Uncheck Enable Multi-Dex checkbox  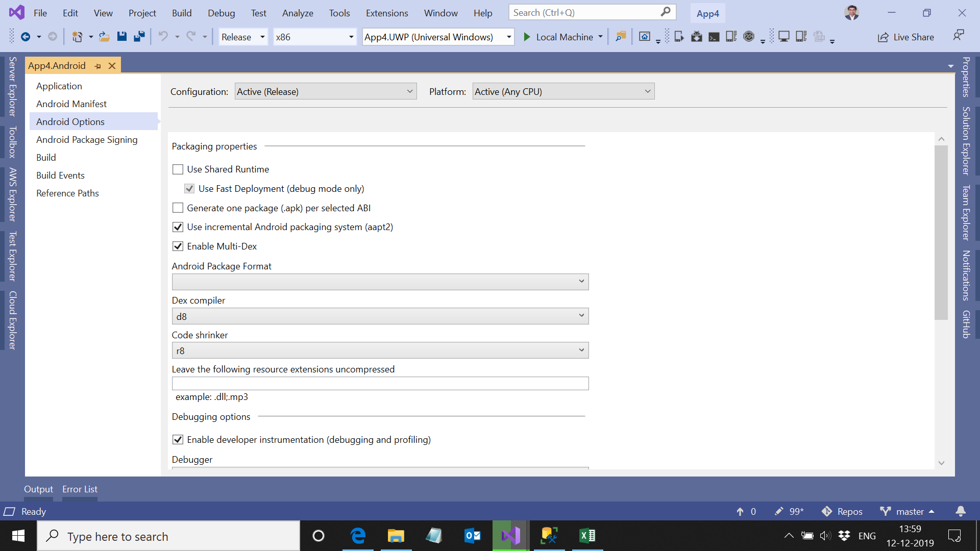tap(178, 246)
